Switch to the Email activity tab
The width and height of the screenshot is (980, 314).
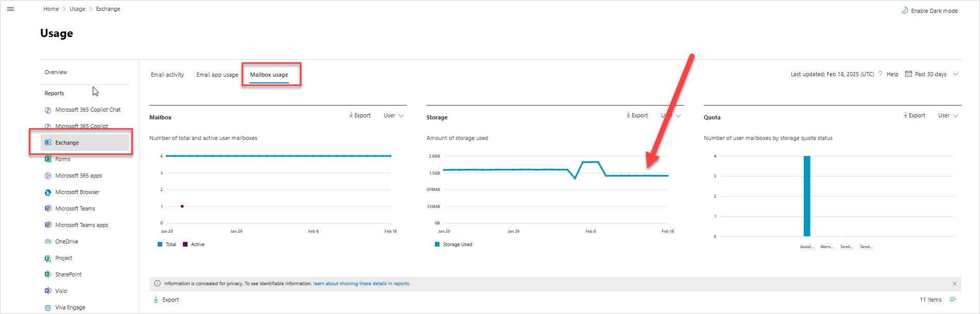coord(167,75)
